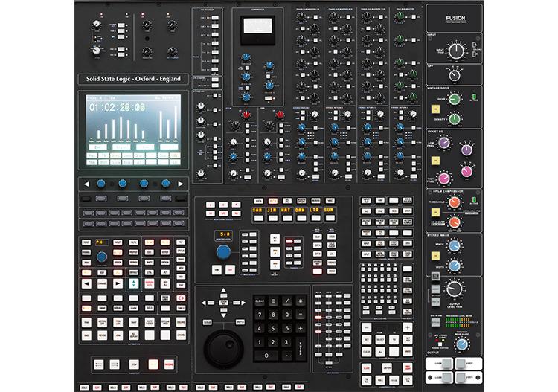Screen dimensions: 558x392
Task: Click the button under the JIM label
Action: tap(272, 218)
